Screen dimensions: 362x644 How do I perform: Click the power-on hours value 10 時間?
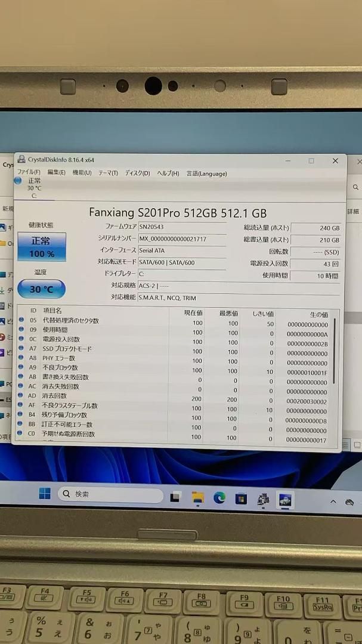[x=315, y=275]
